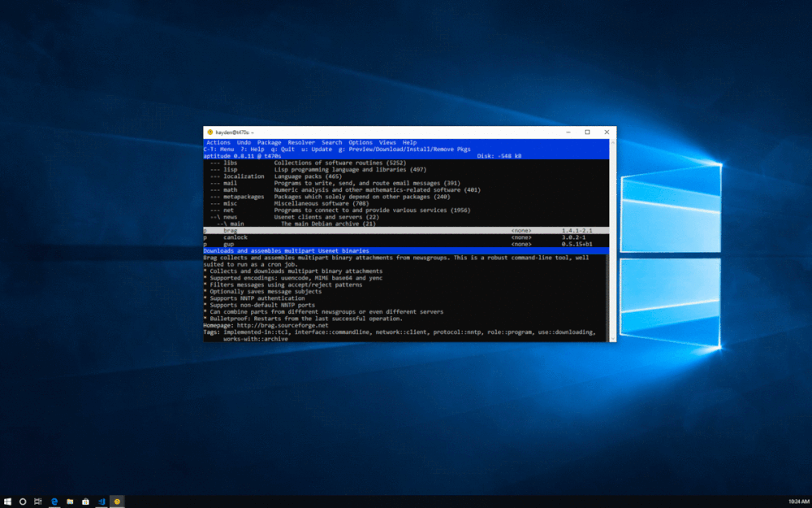Click brag version 1.4.1-2.1

(x=577, y=230)
